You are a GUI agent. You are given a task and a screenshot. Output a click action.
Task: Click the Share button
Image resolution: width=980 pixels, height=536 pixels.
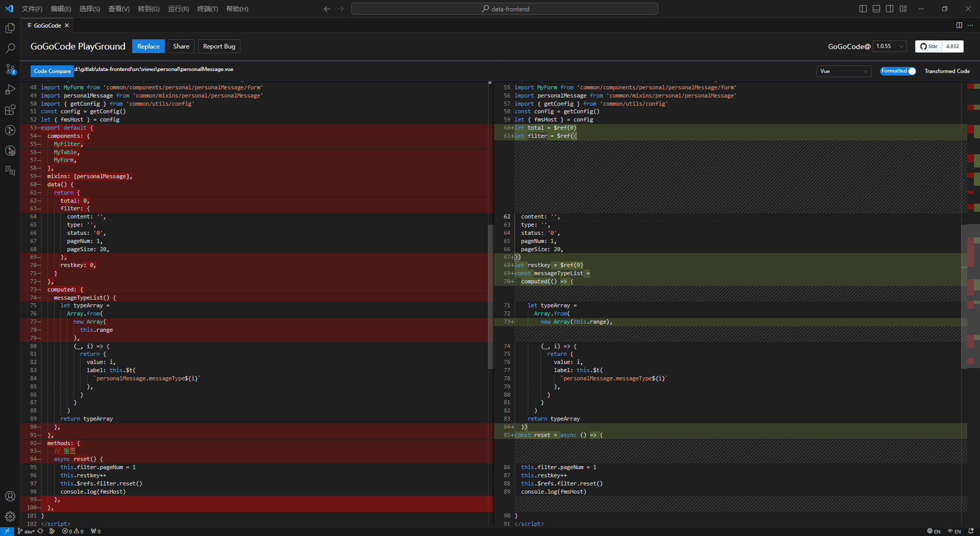pos(181,46)
